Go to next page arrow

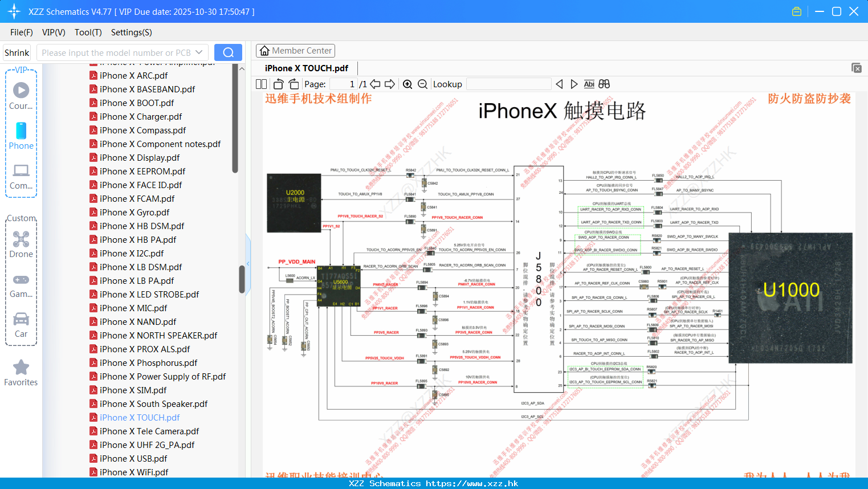coord(390,84)
